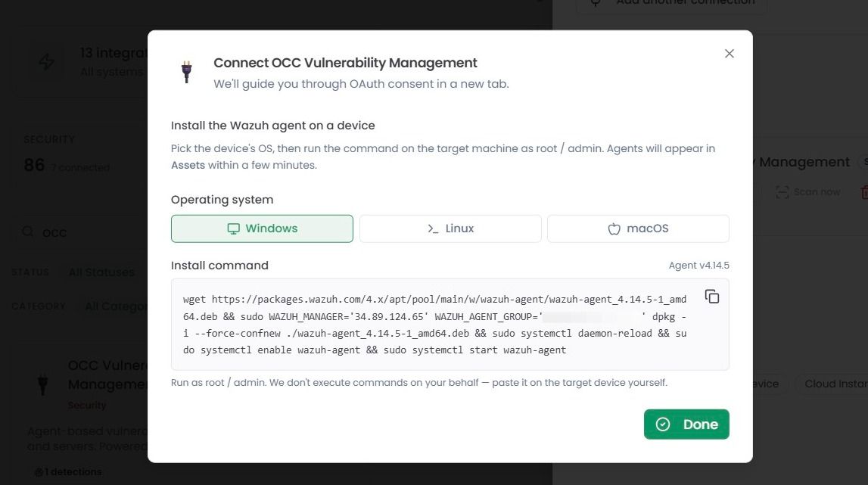868x485 pixels.
Task: Click the lightning bolt integrations icon
Action: (46, 61)
